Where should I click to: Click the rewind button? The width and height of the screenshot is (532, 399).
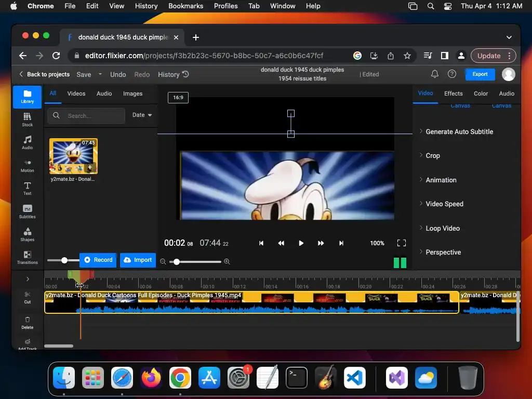tap(281, 243)
